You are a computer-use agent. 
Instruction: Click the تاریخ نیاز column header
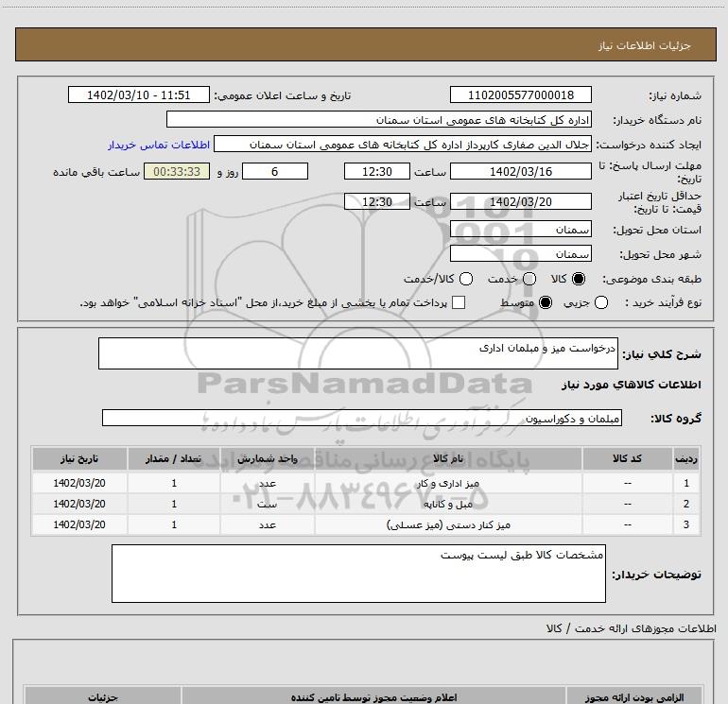79,458
